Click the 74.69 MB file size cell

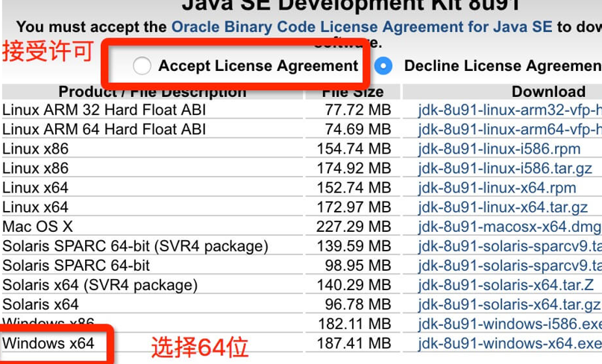click(x=358, y=129)
